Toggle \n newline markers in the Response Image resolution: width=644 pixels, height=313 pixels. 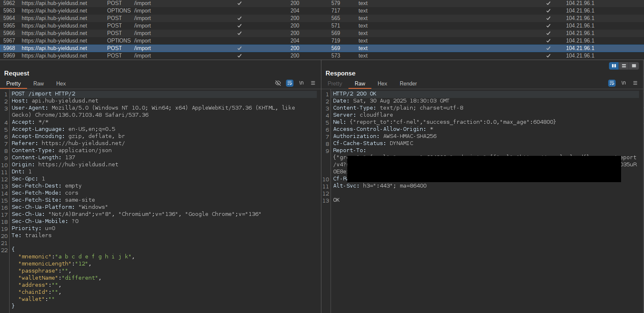pyautogui.click(x=624, y=83)
